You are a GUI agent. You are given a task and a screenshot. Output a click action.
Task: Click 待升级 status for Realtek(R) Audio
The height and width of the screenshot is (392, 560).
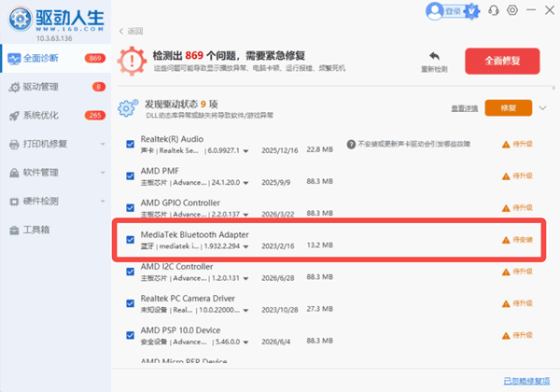(x=523, y=145)
